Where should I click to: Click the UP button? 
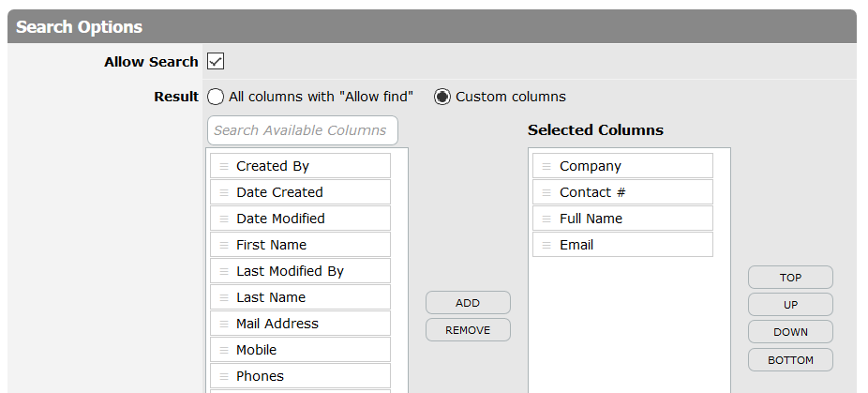pyautogui.click(x=790, y=304)
